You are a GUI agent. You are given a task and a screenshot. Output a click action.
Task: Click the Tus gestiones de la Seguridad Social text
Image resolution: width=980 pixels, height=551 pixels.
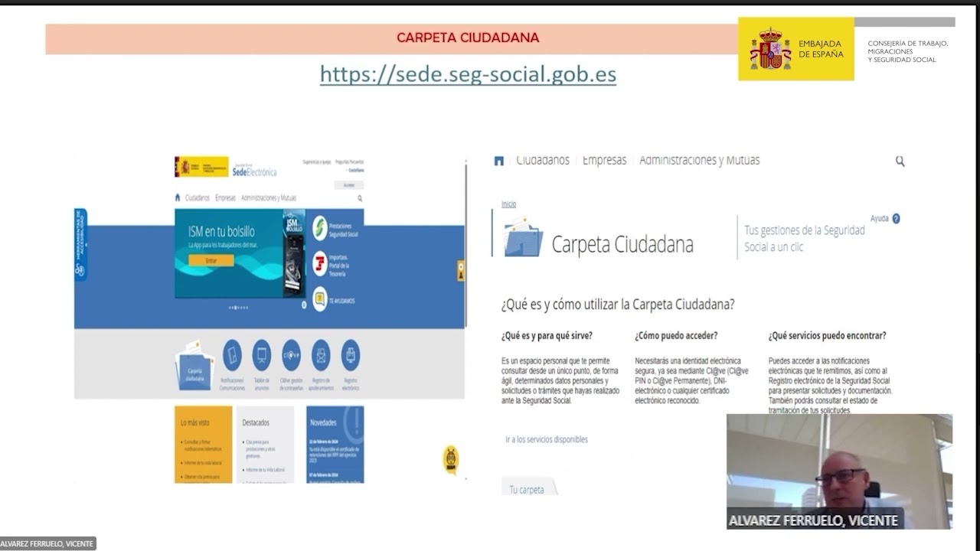[x=805, y=238]
